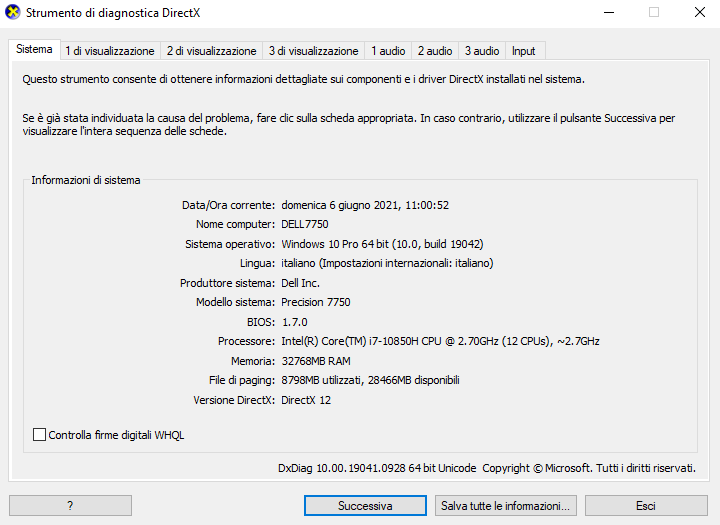
Task: Open the Input tab
Action: pyautogui.click(x=523, y=51)
